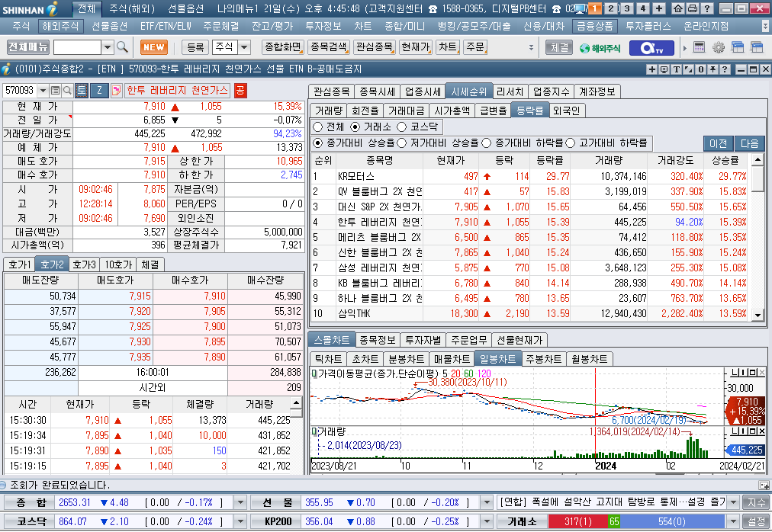Select 고가대비 하락률 radio option
Screen dimensions: 772x532
click(570, 143)
